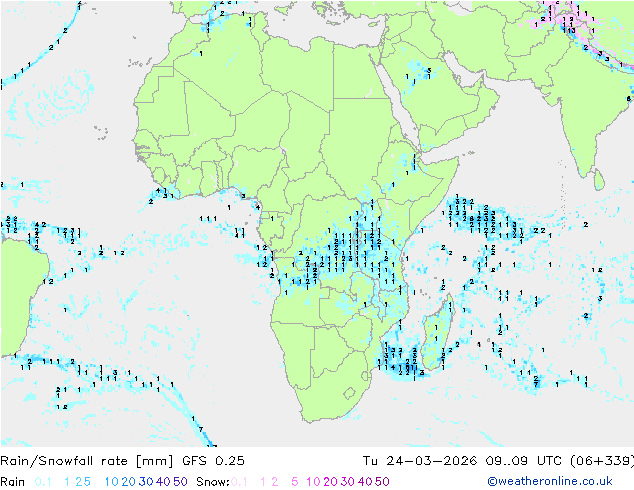Select the snow legend value 5
634x490 pixels.
(x=295, y=482)
